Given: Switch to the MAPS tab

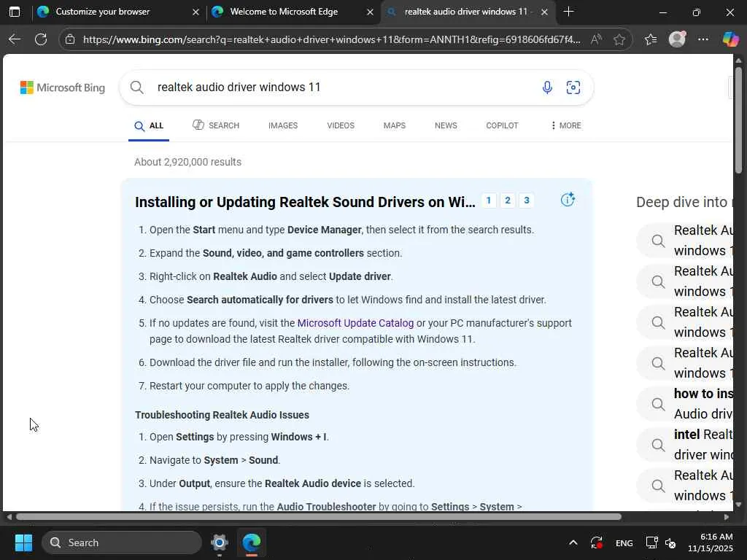Looking at the screenshot, I should tap(395, 125).
